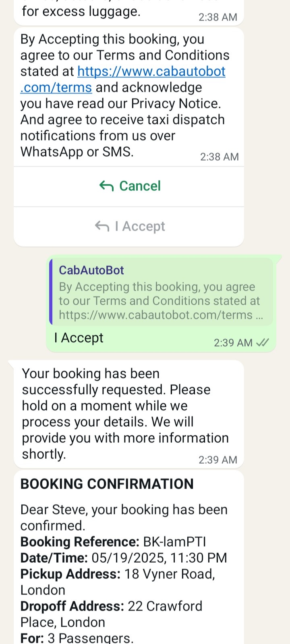Open the https://www.cabautobot link
290x644 pixels.
click(x=151, y=71)
